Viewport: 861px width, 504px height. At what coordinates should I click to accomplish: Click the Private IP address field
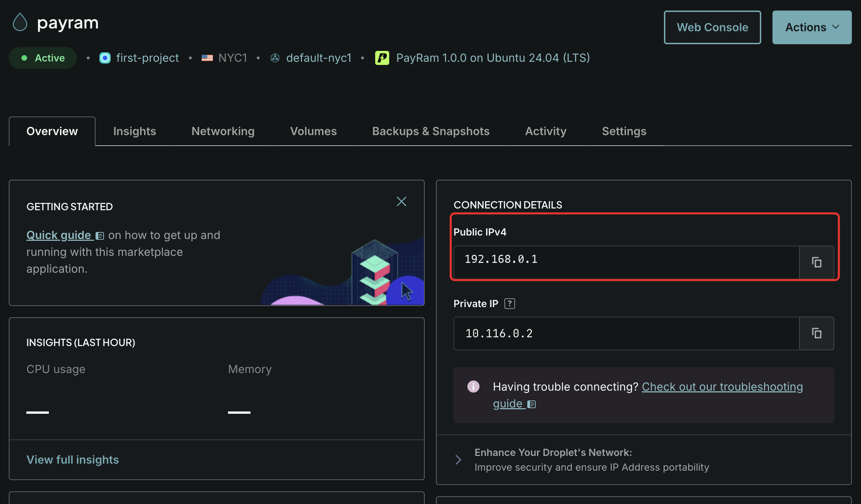pos(626,333)
